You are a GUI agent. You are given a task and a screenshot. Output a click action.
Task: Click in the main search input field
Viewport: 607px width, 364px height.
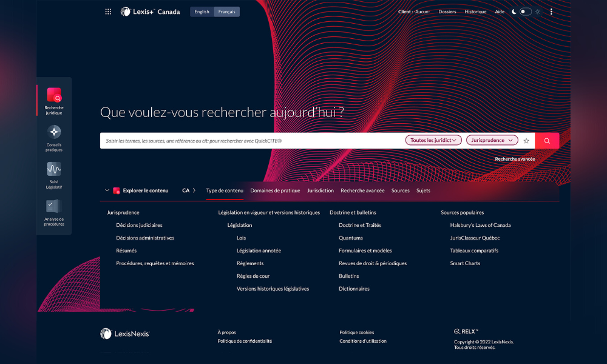(252, 141)
